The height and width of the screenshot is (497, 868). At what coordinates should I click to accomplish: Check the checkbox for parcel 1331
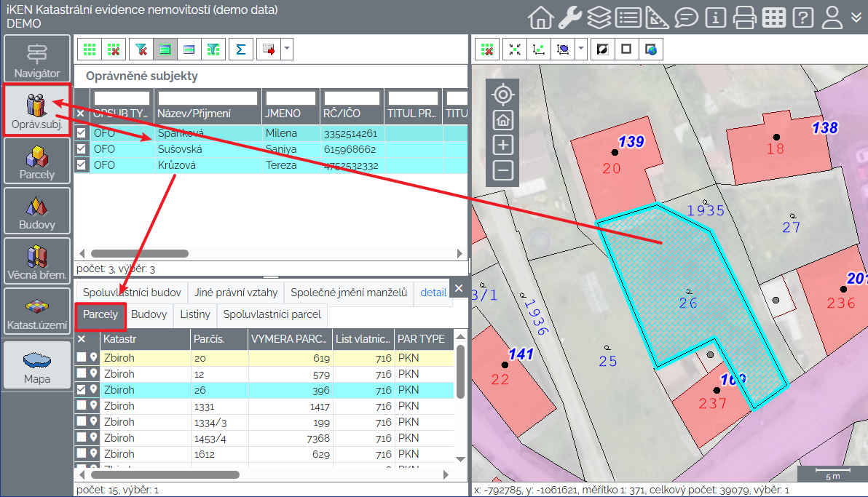pyautogui.click(x=82, y=406)
